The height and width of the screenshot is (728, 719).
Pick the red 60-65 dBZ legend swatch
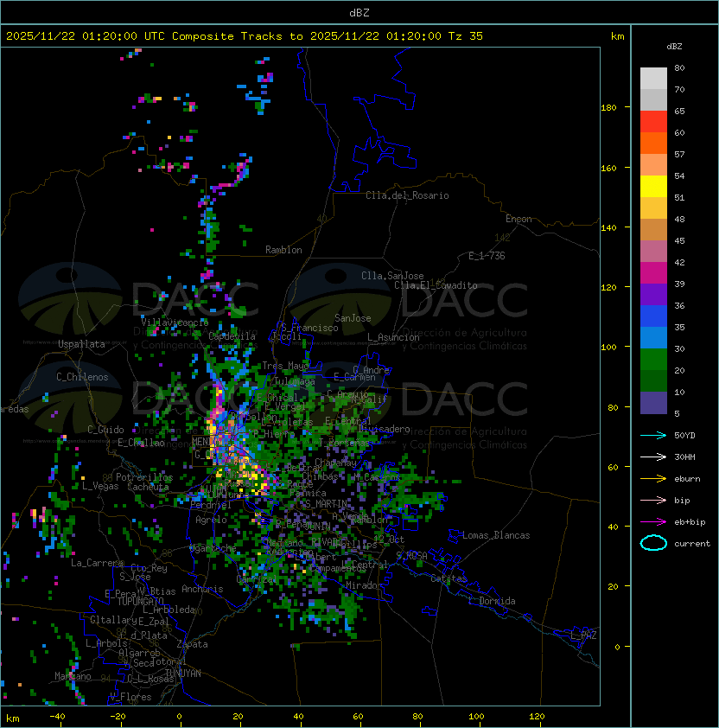pos(653,122)
